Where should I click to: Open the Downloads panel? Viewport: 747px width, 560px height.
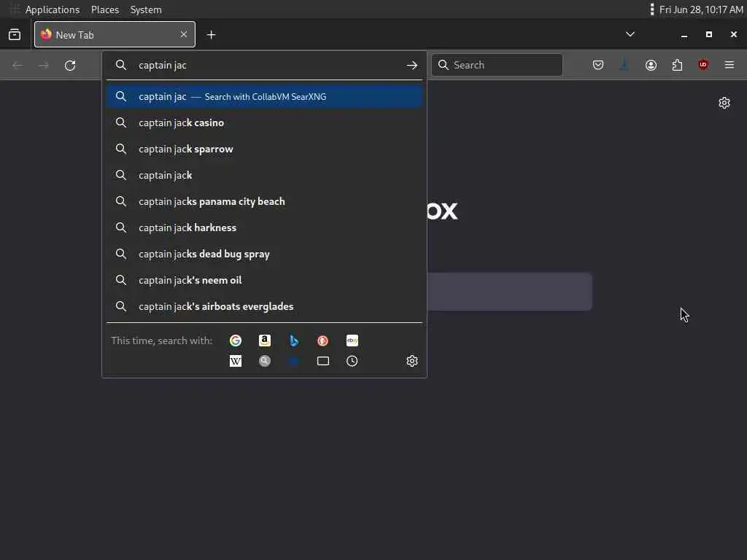click(624, 65)
